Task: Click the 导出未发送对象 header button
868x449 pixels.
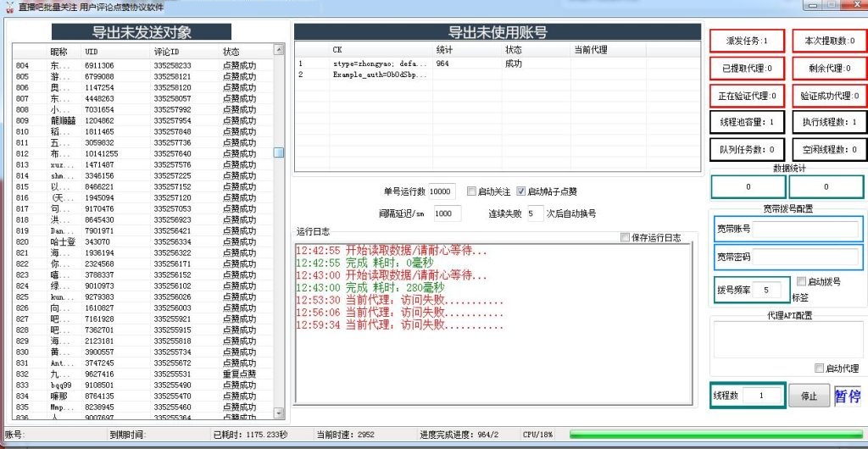Action: 142,33
